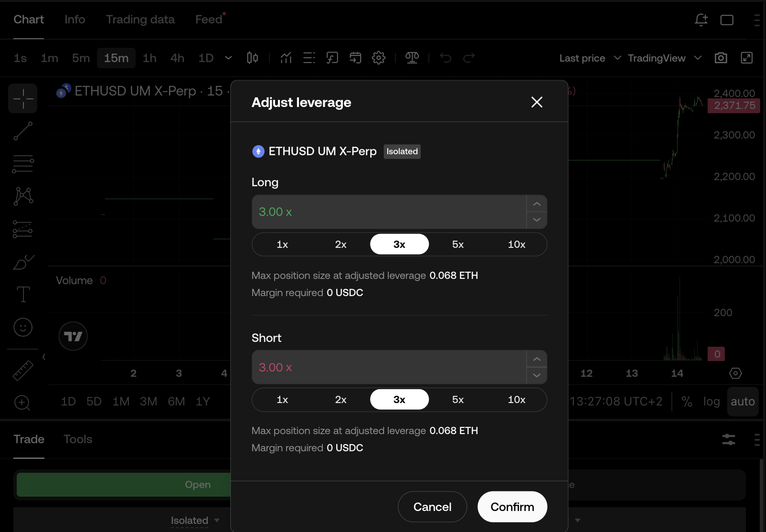Click the ruler measure tool
This screenshot has width=766, height=532.
pos(23,371)
